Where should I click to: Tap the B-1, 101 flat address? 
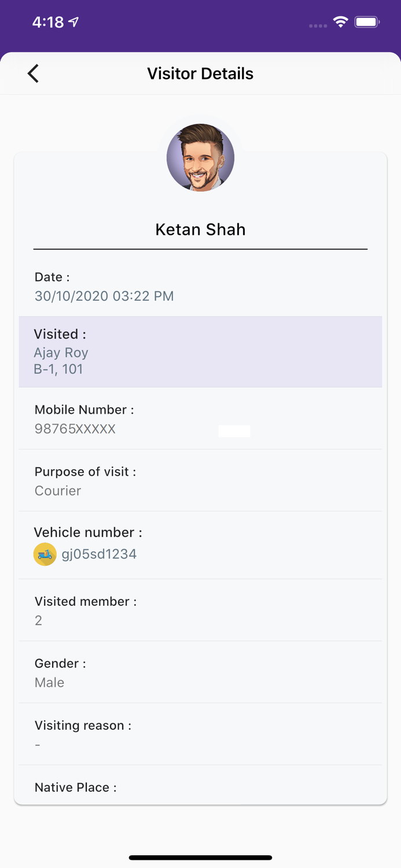tap(58, 369)
